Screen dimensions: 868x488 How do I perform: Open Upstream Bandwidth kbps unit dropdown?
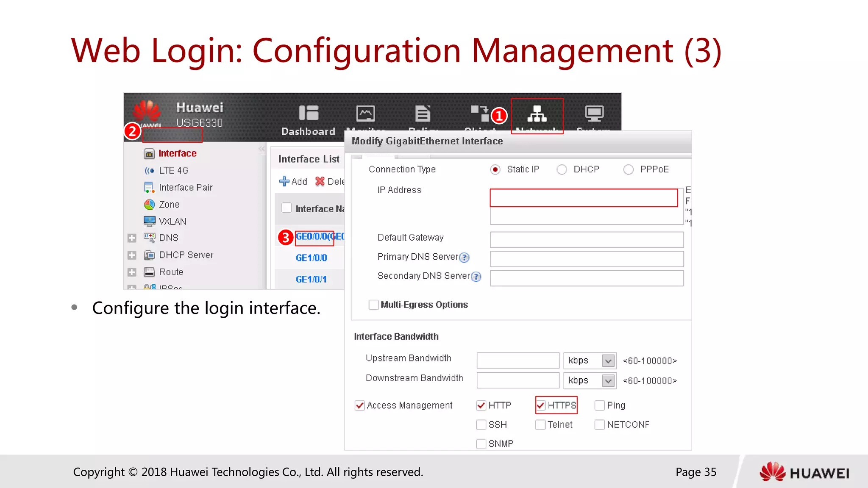pyautogui.click(x=608, y=361)
